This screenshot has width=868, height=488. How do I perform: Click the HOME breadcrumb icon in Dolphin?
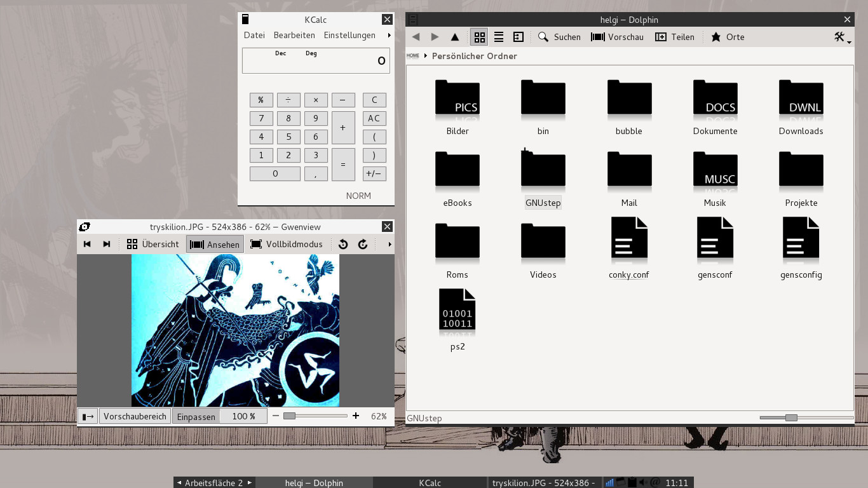click(x=413, y=56)
